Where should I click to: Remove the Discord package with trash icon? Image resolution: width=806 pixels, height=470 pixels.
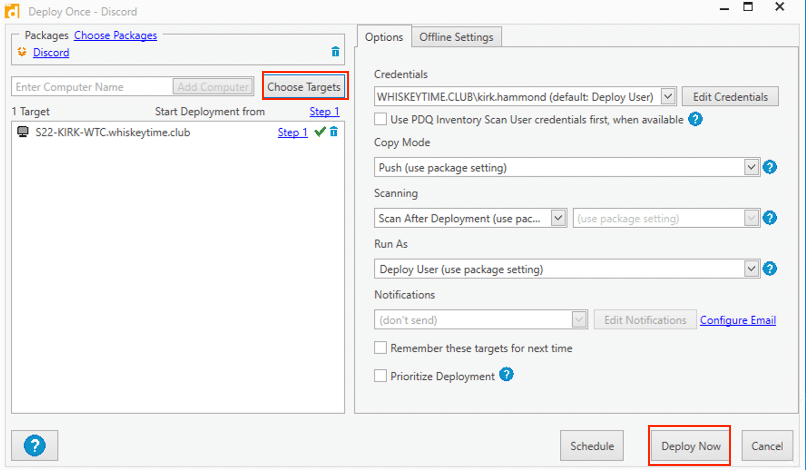335,51
